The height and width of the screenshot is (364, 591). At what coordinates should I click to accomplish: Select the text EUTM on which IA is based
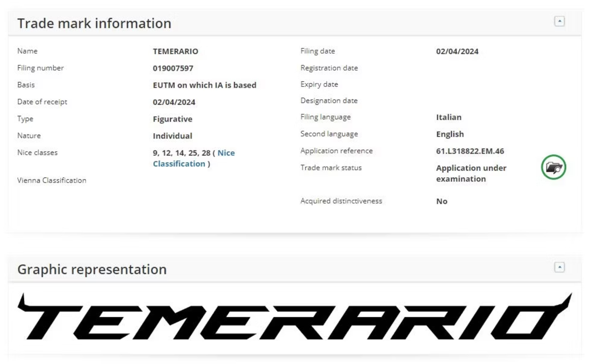point(205,85)
